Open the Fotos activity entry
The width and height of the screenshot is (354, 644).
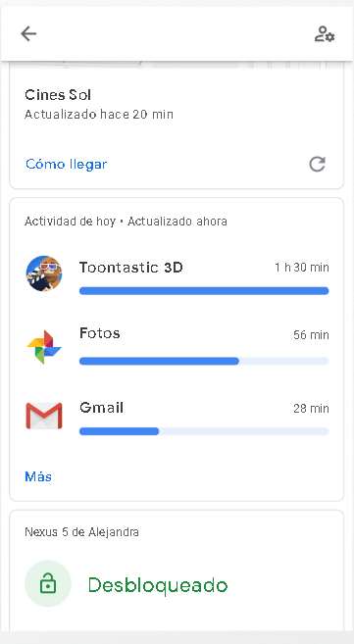point(177,346)
